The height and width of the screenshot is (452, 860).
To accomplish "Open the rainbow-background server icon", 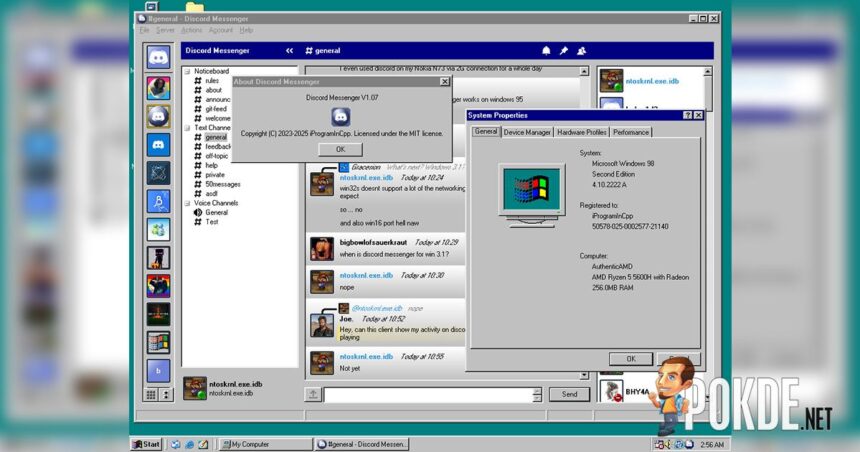I will (x=159, y=286).
